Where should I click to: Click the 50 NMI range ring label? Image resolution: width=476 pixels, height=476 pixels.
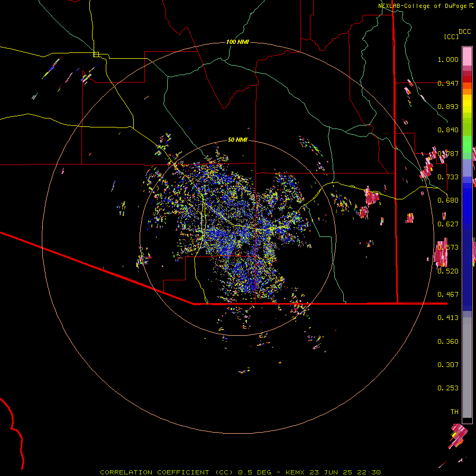(x=237, y=140)
